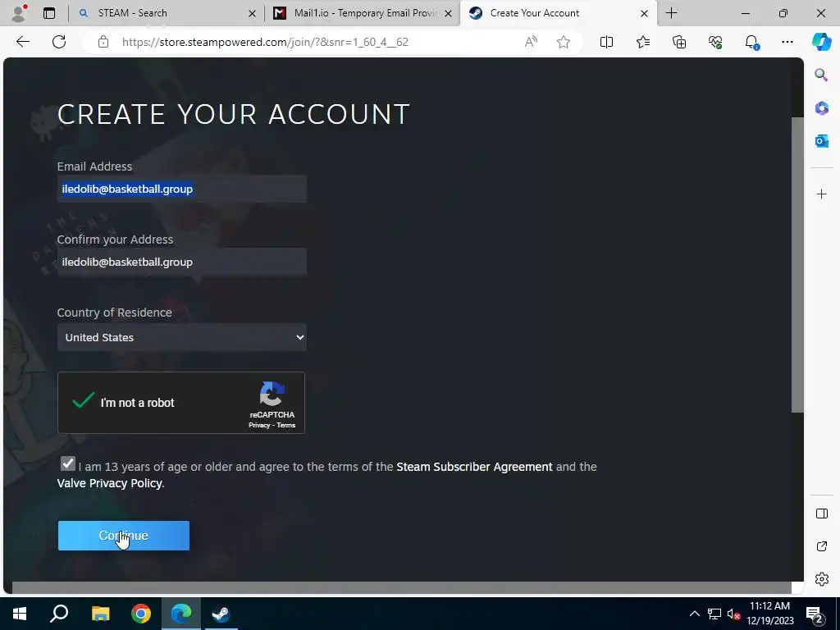The height and width of the screenshot is (630, 840).
Task: Click the horizontal page scrollbar
Action: coord(402,587)
